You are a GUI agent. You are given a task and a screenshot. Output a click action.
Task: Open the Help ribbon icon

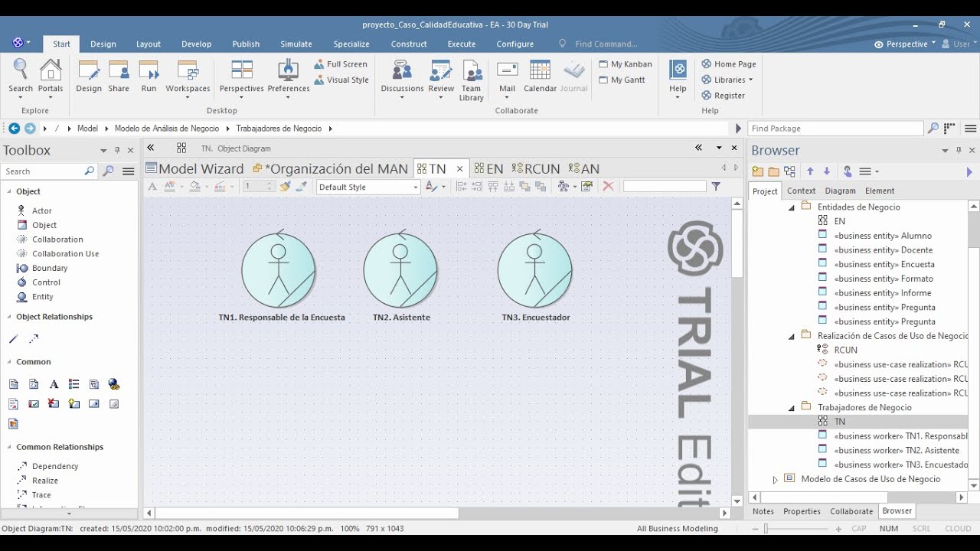[678, 78]
